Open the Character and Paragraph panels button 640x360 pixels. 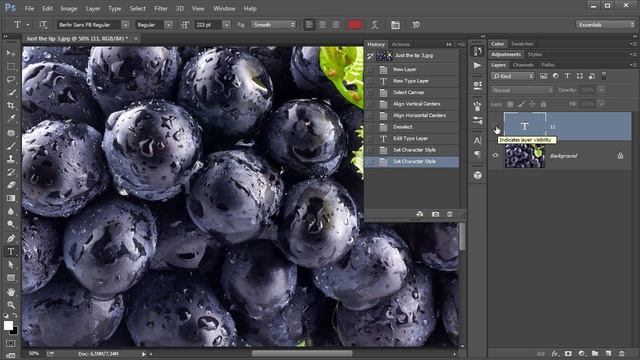tap(395, 25)
